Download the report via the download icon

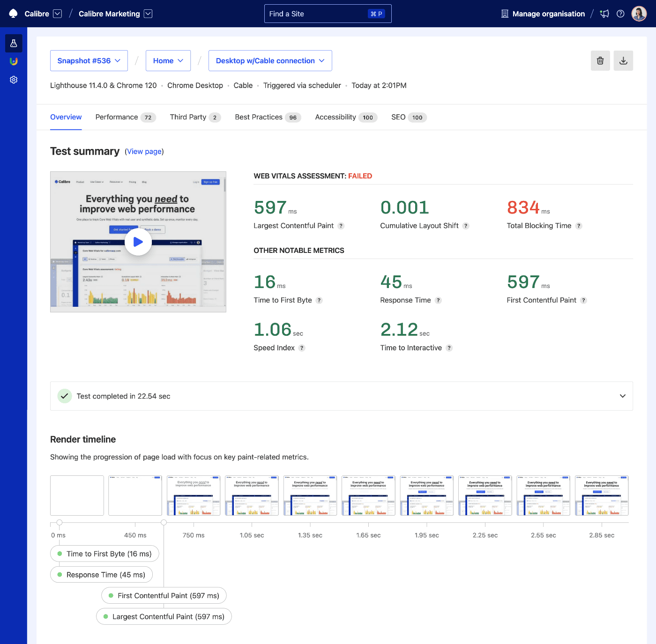[x=623, y=60]
